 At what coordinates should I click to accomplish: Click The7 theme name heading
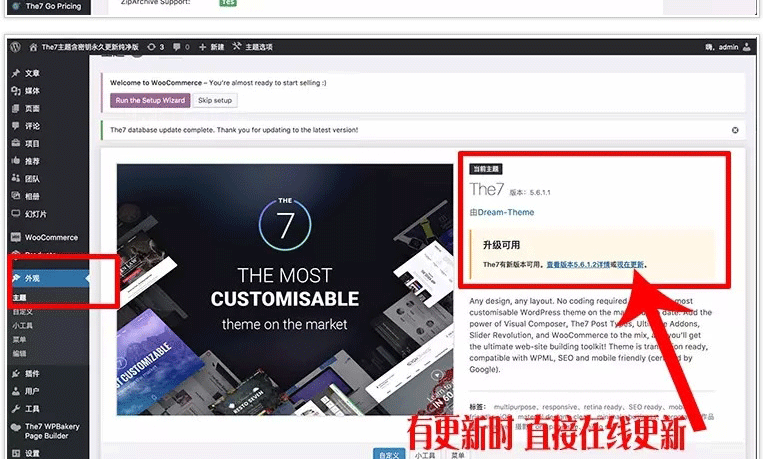click(487, 189)
